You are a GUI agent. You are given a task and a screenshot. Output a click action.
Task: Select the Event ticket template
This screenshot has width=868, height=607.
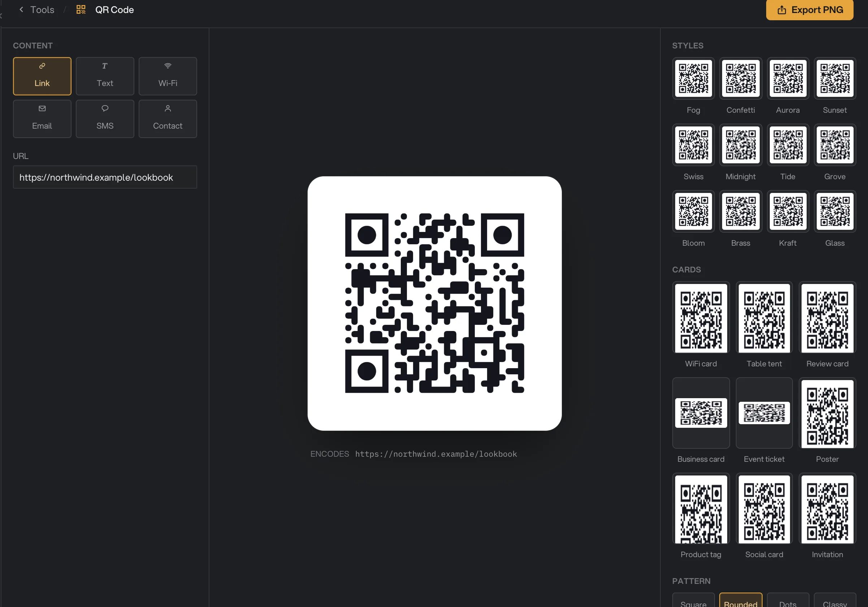(x=764, y=413)
